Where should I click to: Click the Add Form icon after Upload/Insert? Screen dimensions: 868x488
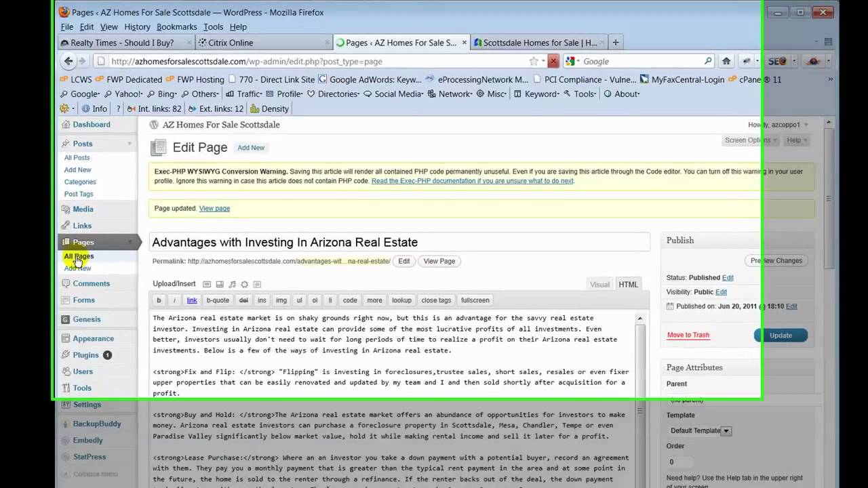(257, 285)
